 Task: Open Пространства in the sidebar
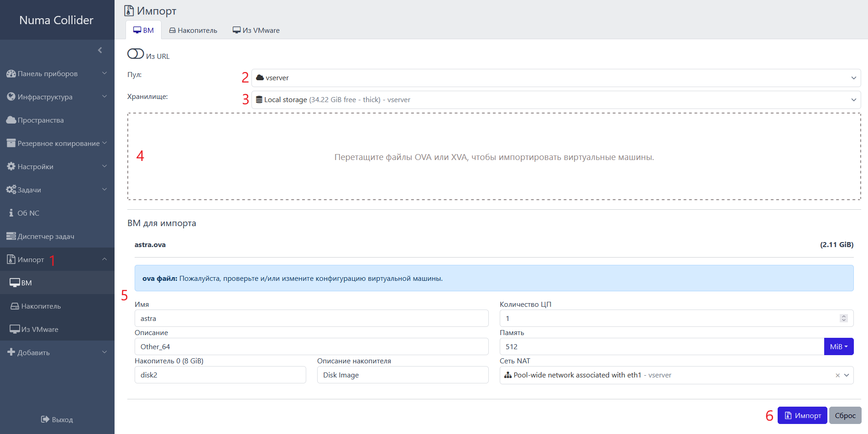coord(57,120)
